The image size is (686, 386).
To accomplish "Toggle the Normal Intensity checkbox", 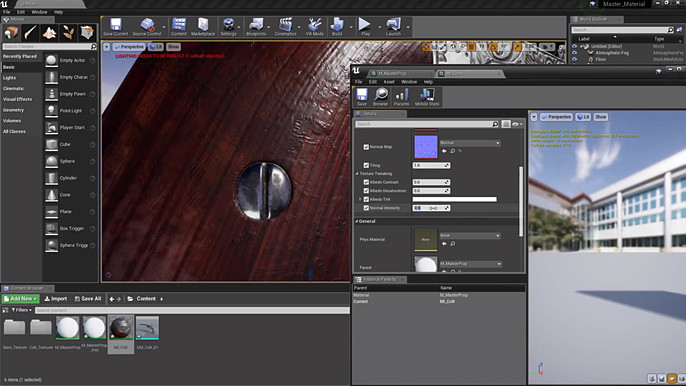I will click(x=366, y=208).
